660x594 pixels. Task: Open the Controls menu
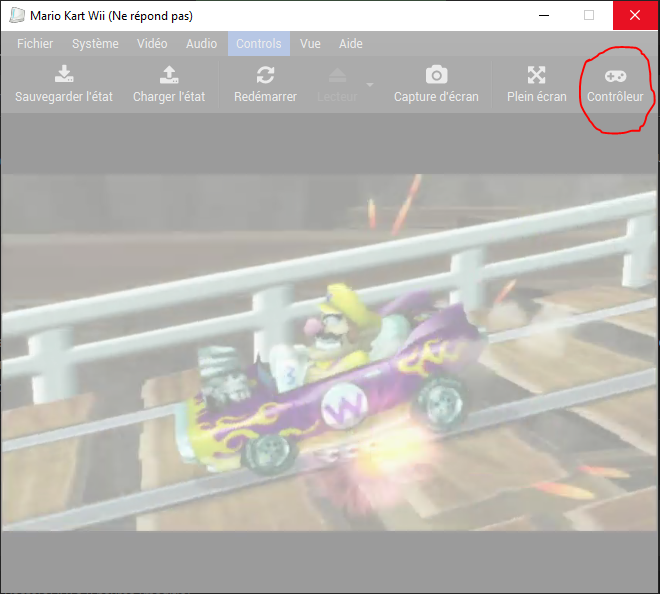[x=259, y=43]
